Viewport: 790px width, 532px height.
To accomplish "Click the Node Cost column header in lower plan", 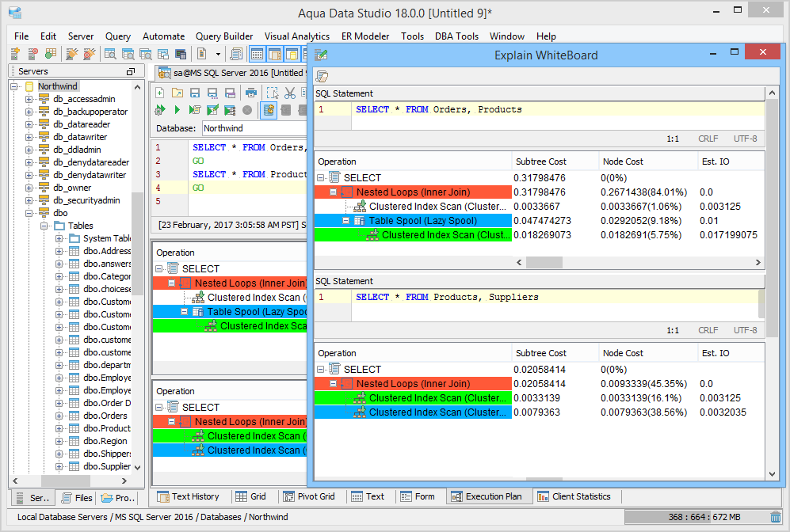I will (x=623, y=353).
